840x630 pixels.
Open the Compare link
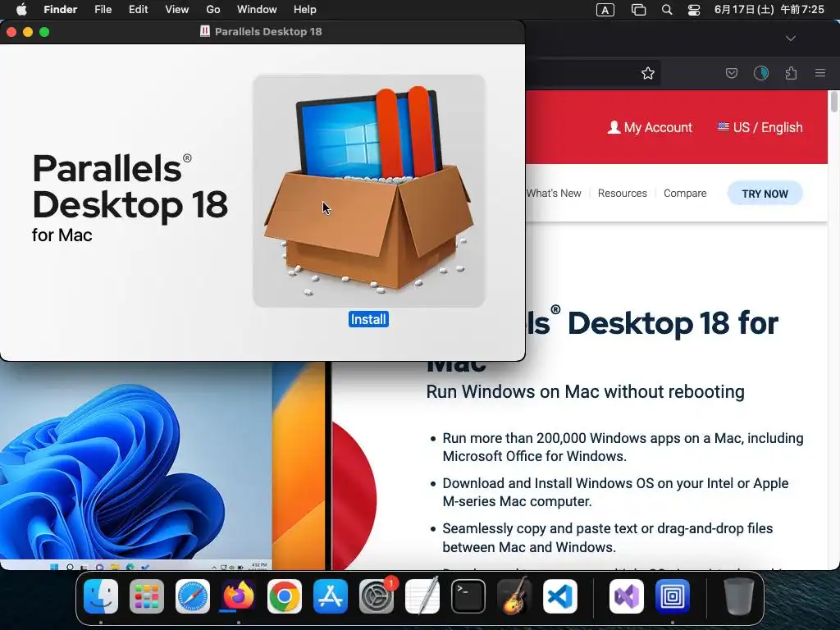685,194
